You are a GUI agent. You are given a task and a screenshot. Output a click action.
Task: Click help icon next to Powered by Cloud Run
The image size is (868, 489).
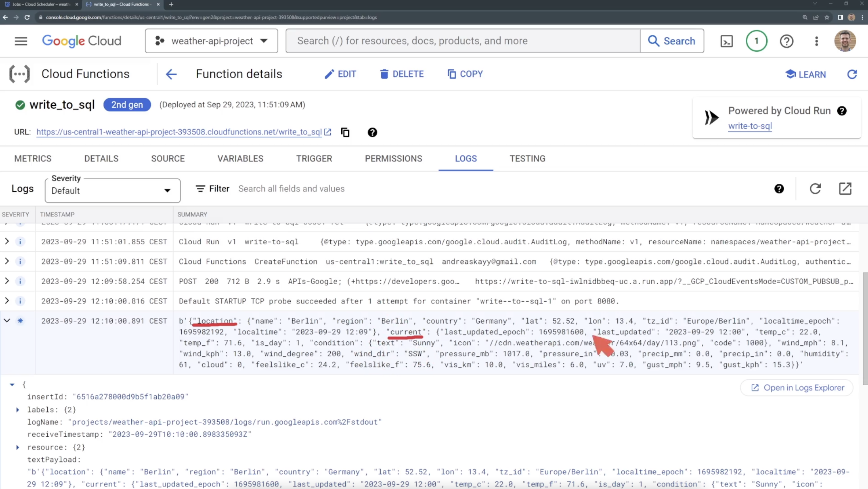click(x=842, y=111)
